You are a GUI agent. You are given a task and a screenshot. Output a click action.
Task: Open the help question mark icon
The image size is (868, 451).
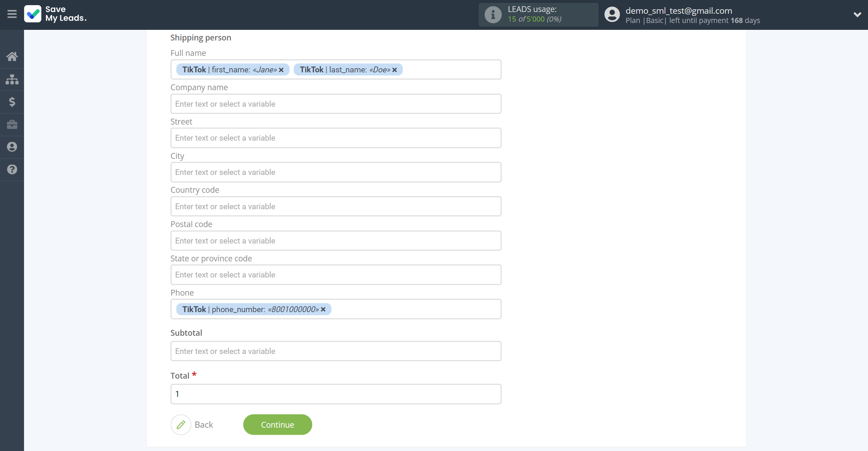(x=12, y=169)
